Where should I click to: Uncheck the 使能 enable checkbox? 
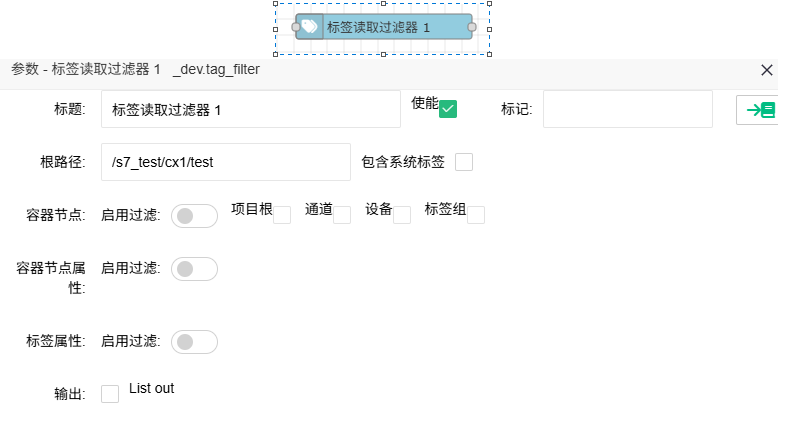(x=448, y=109)
